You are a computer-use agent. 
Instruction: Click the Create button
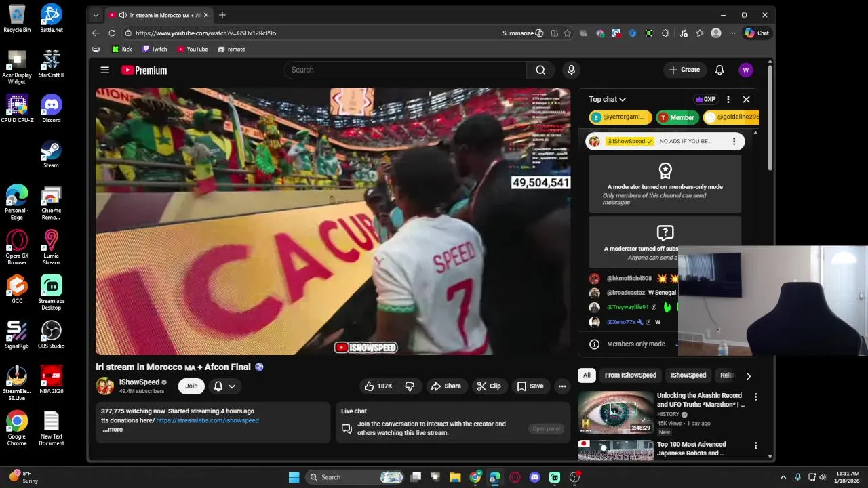[x=684, y=70]
